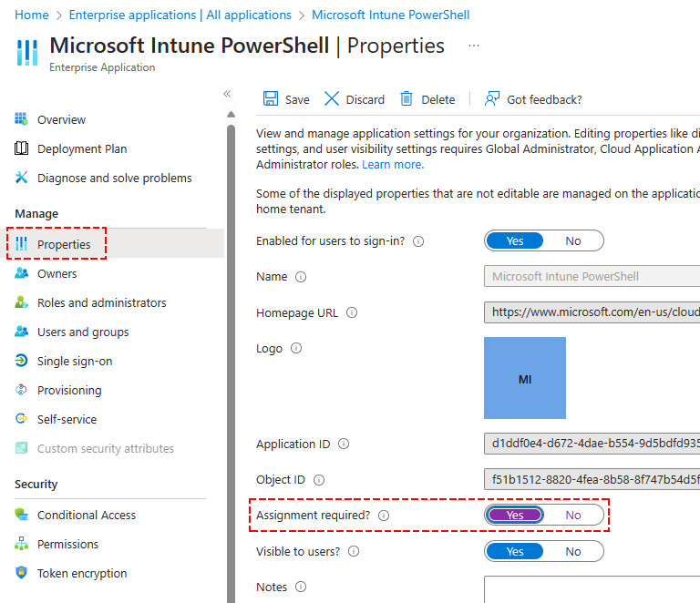The height and width of the screenshot is (603, 700).
Task: Click info icon next to Enabled for users to sign-in
Action: coord(418,241)
